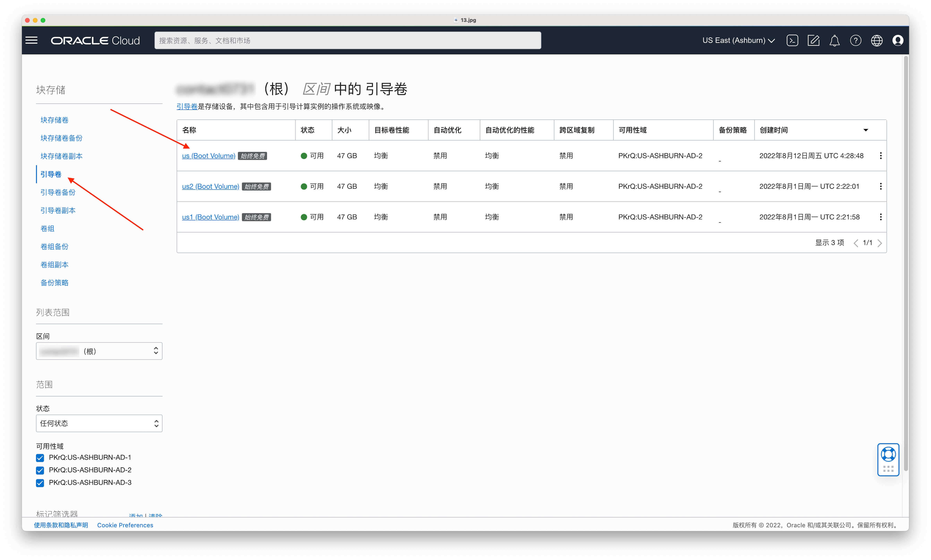The image size is (931, 560).
Task: Click the 引导卷 link in the description
Action: pos(187,106)
